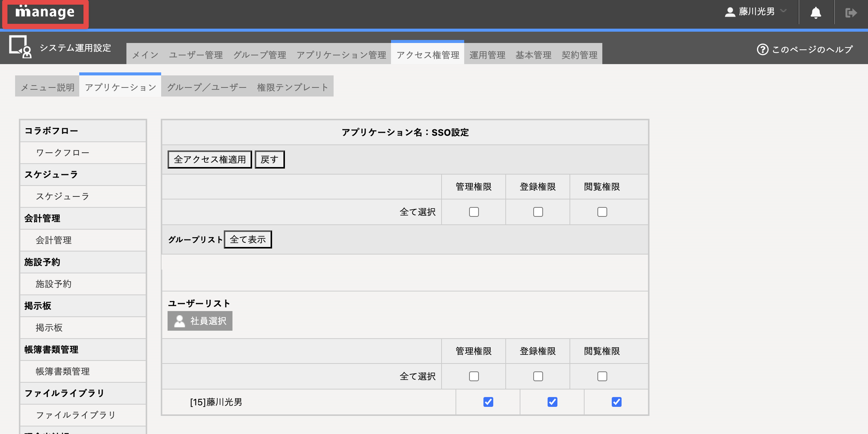Viewport: 868px width, 434px height.
Task: Click the 戻す button
Action: [x=269, y=159]
